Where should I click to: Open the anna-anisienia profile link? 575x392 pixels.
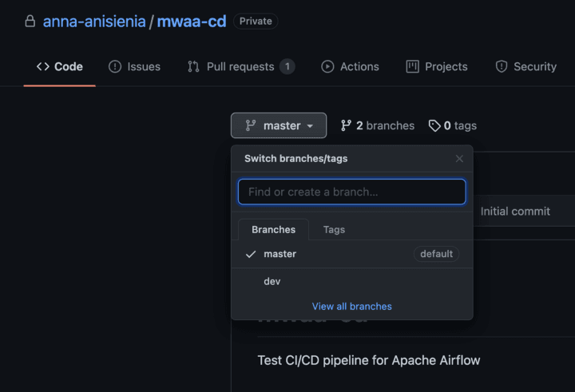tap(94, 22)
